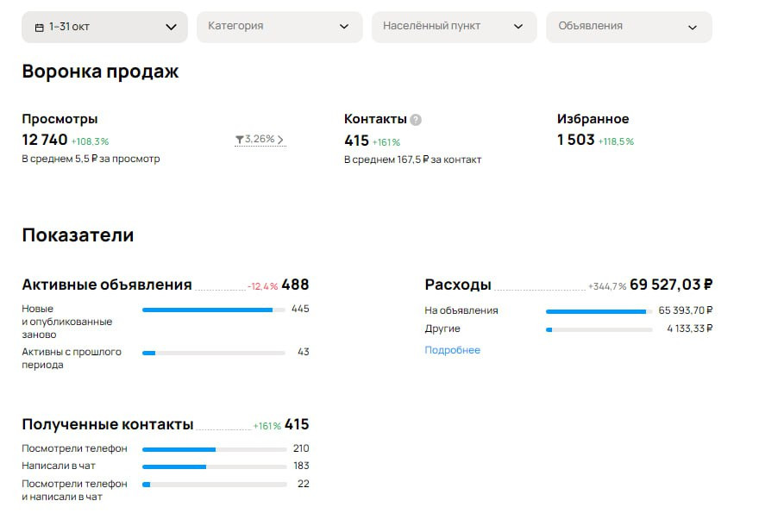Click the Другие expenses bar
Image resolution: width=784 pixels, height=532 pixels.
tap(599, 329)
